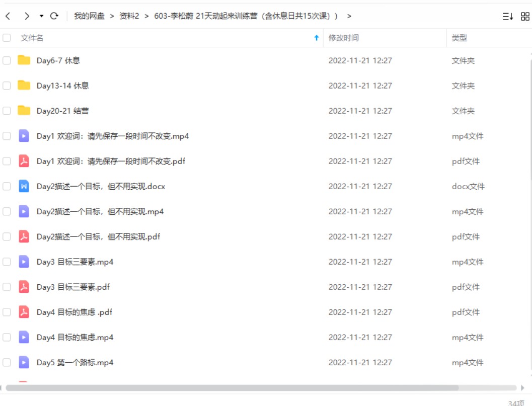Check the box for Day1 欢迎词 pdf

tap(7, 161)
